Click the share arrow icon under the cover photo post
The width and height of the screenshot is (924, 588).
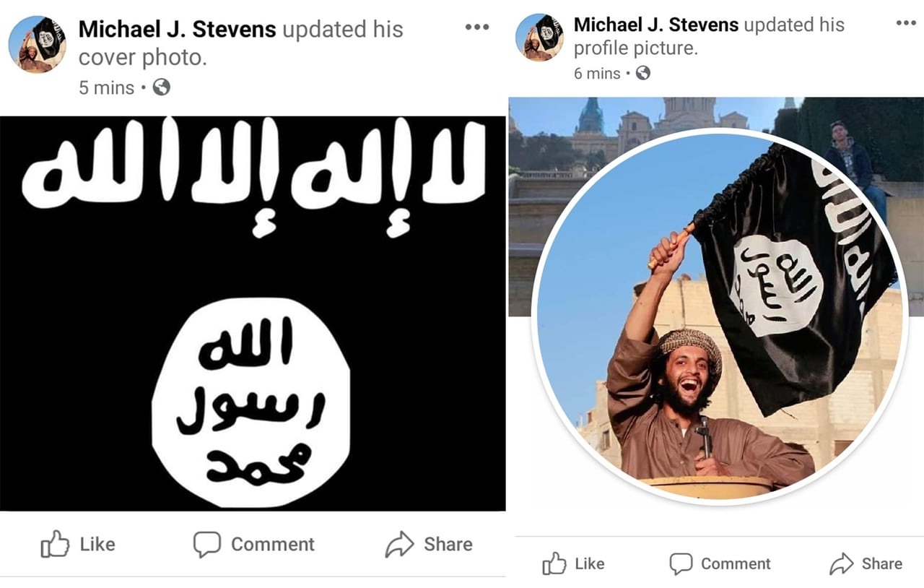[399, 545]
